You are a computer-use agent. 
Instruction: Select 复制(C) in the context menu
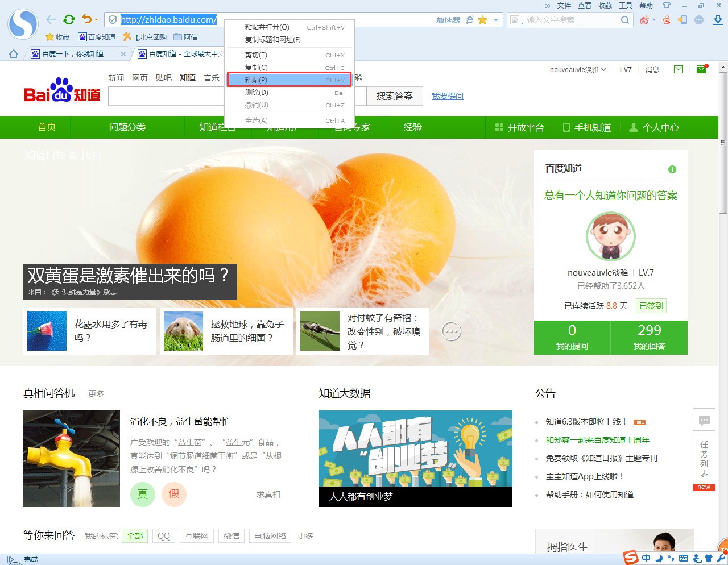tap(289, 68)
